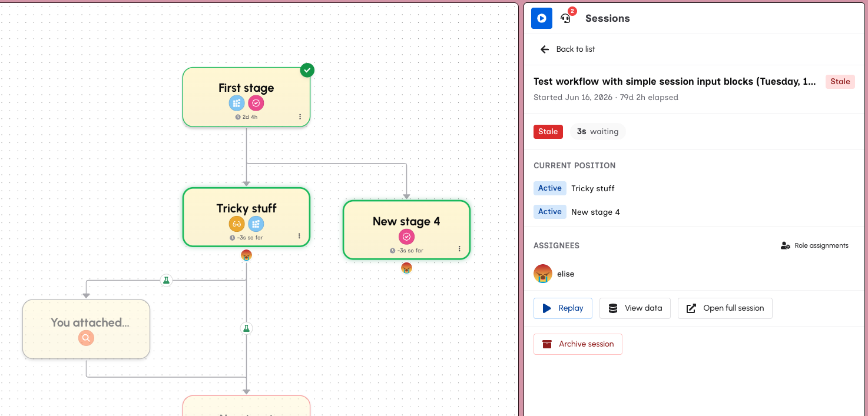Screen dimensions: 868x416
Task: Click the session title Test workflow text
Action: click(675, 82)
